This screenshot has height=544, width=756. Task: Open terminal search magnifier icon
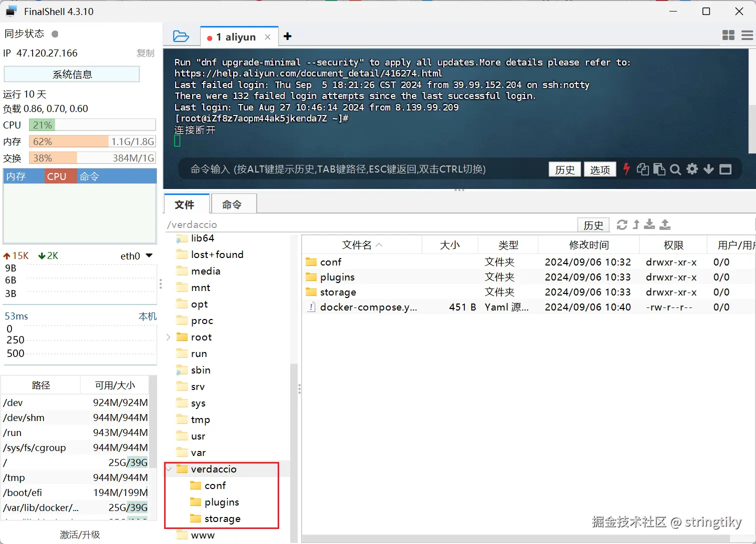pos(675,169)
